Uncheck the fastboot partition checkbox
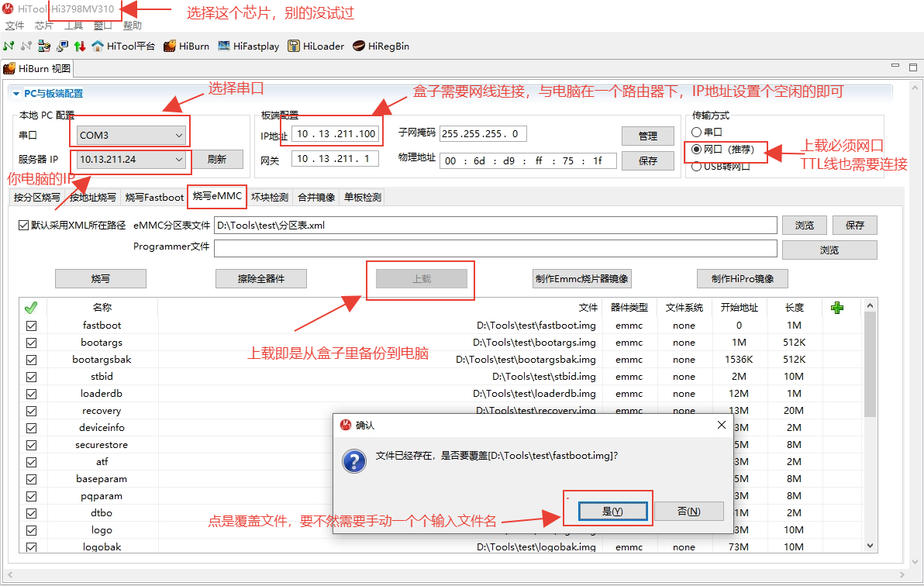Image resolution: width=924 pixels, height=586 pixels. click(x=31, y=326)
